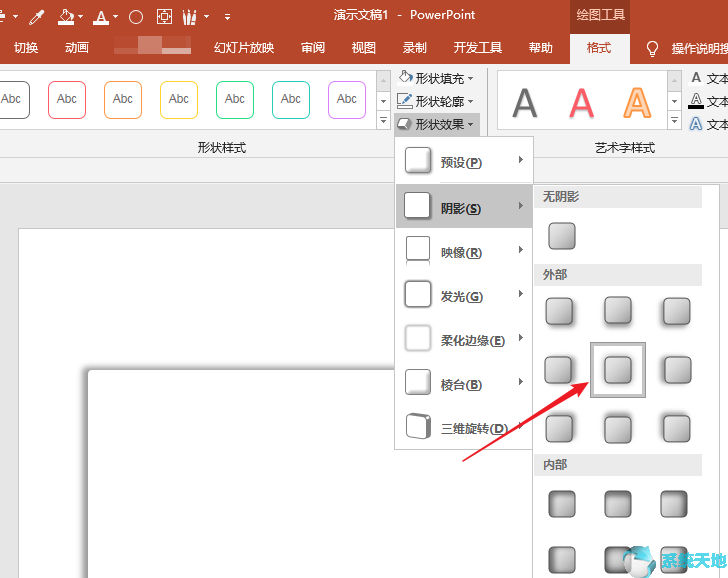Click the pens icon in quick access toolbar
Screen dimensions: 728x578
[189, 17]
